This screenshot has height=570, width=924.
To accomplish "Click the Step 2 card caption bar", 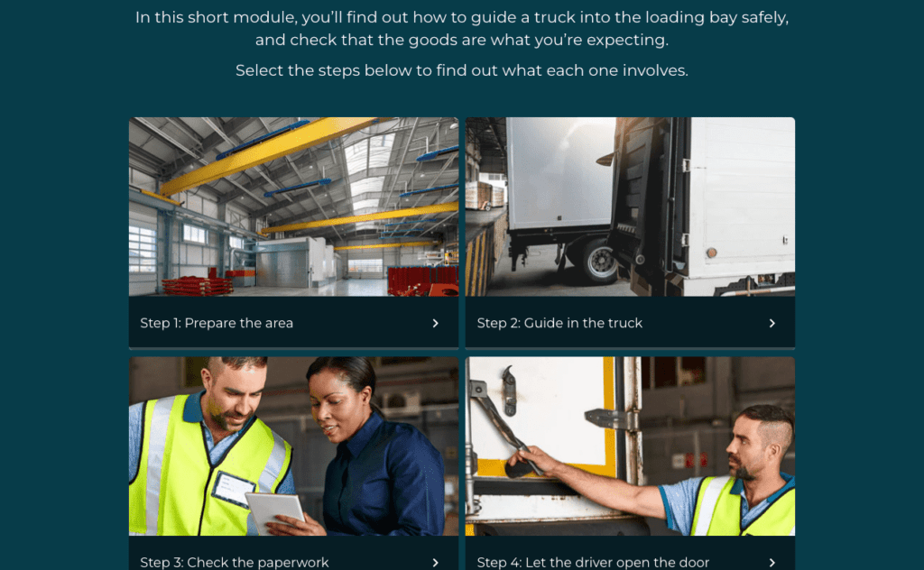I will point(630,322).
